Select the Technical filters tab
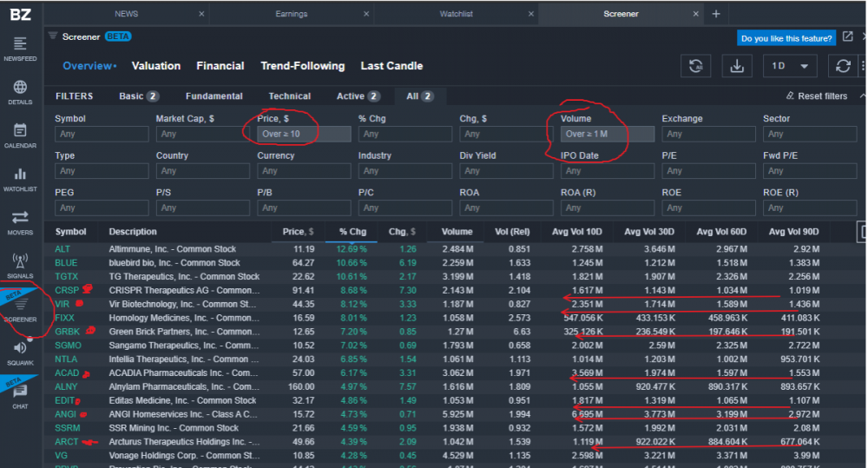 (289, 96)
